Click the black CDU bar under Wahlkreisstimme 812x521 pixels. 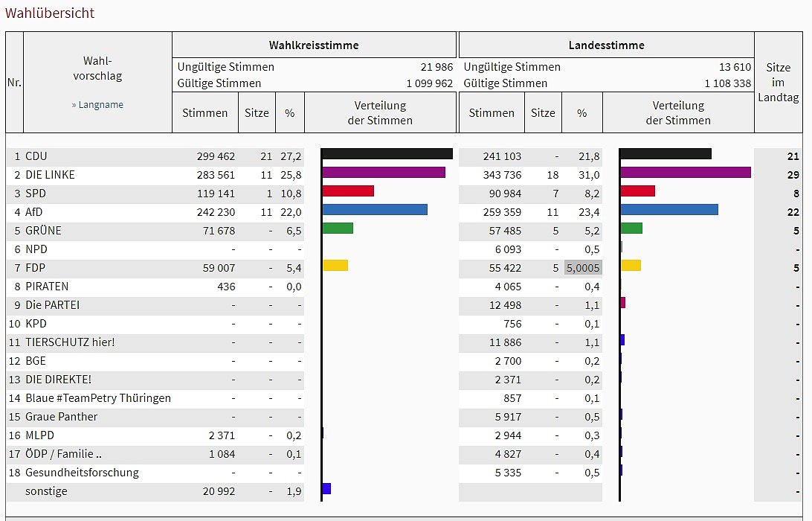[387, 154]
